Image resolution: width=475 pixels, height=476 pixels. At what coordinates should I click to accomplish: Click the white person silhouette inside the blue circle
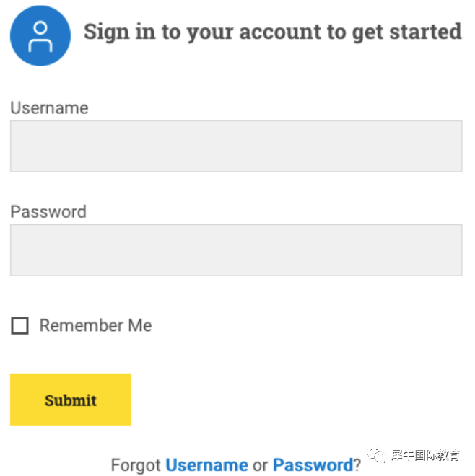click(x=40, y=37)
